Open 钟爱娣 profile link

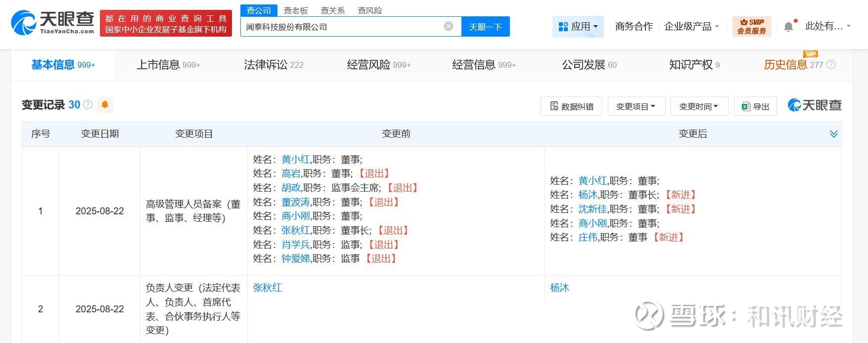pyautogui.click(x=296, y=259)
